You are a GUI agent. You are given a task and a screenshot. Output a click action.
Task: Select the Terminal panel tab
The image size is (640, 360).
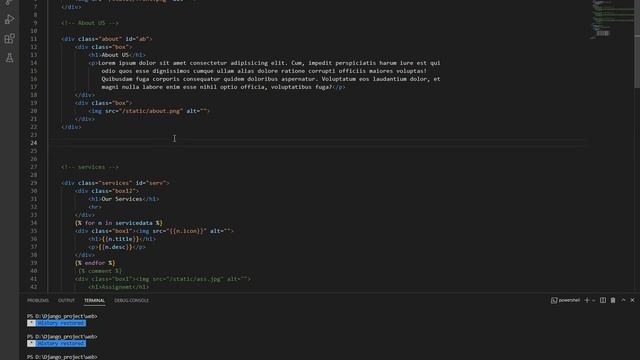(94, 300)
